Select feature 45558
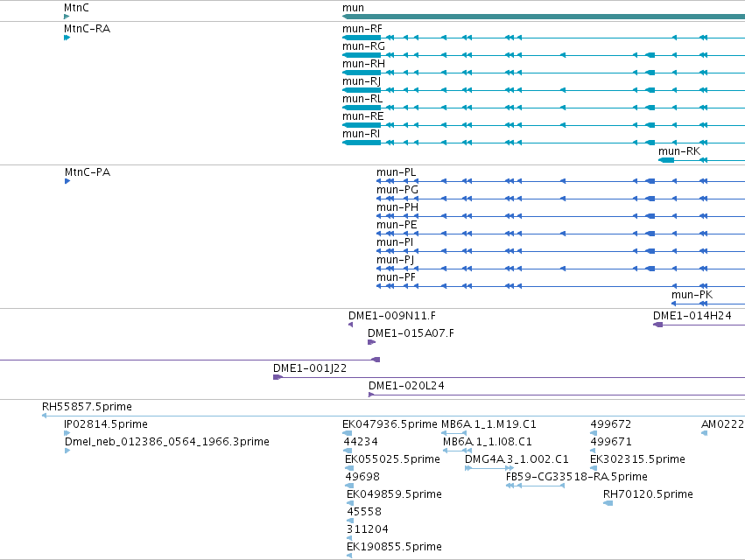The image size is (745, 560). [350, 521]
